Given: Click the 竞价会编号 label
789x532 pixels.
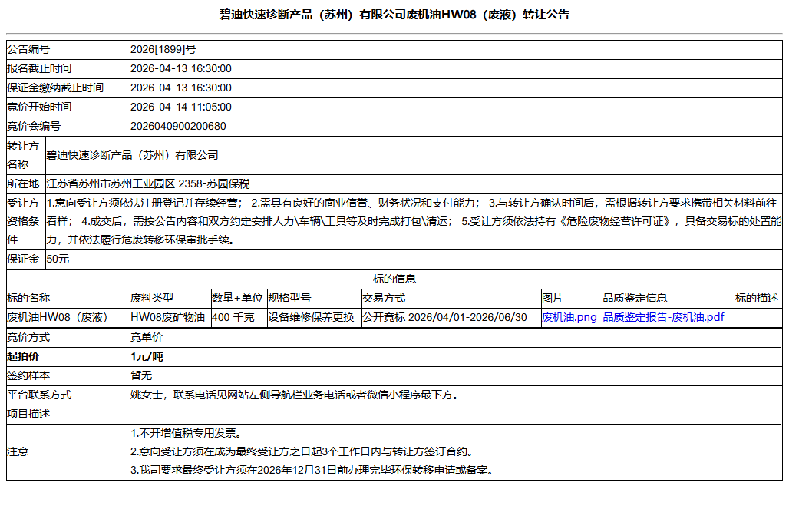Looking at the screenshot, I should coord(34,126).
